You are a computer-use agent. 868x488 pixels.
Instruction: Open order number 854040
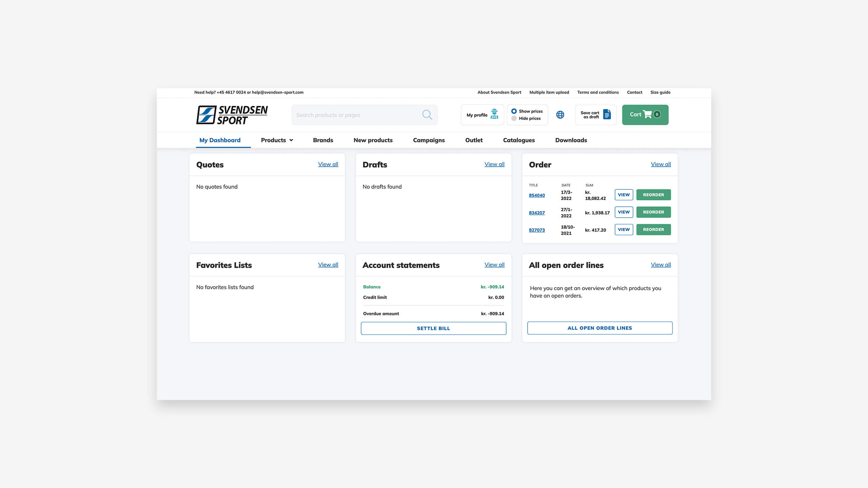pyautogui.click(x=537, y=195)
